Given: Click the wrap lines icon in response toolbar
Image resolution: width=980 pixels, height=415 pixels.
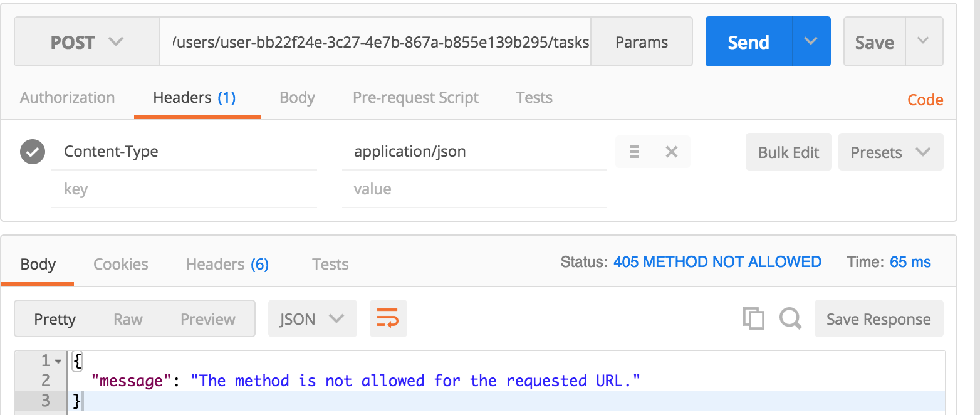Looking at the screenshot, I should (388, 318).
